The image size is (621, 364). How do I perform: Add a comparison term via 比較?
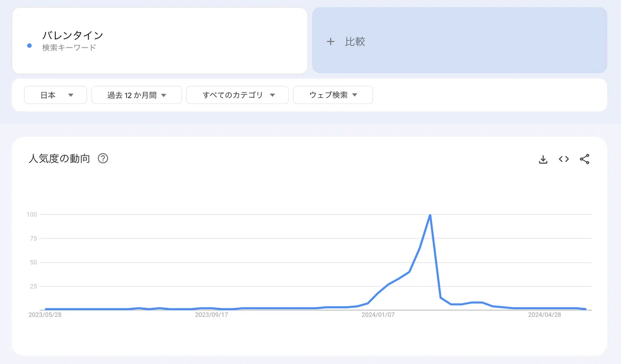click(460, 40)
